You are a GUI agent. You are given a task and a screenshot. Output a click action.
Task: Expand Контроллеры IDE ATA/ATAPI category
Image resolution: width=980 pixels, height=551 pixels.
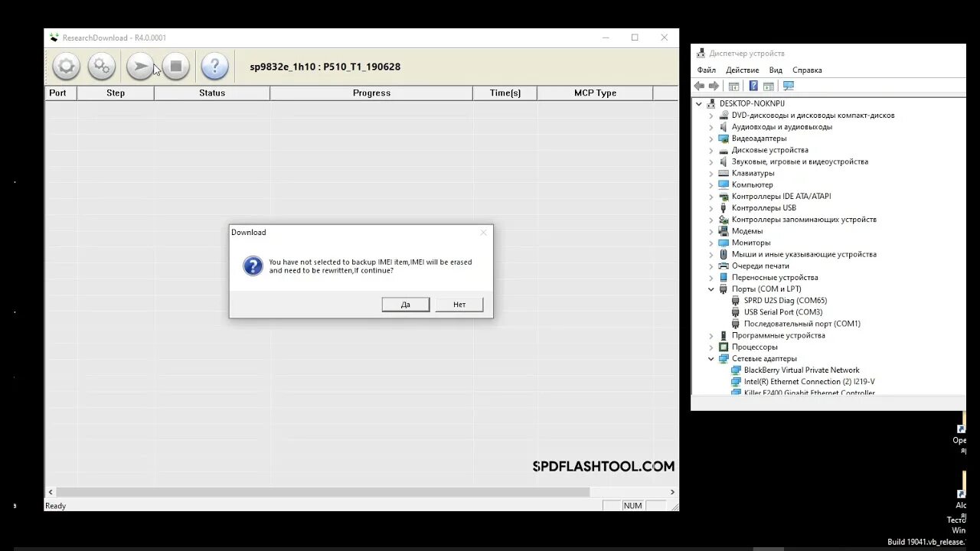(710, 197)
